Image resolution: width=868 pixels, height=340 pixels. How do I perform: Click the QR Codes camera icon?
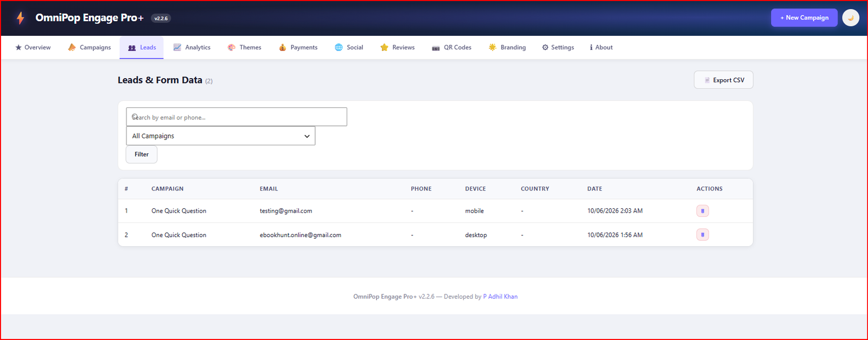[x=436, y=48]
